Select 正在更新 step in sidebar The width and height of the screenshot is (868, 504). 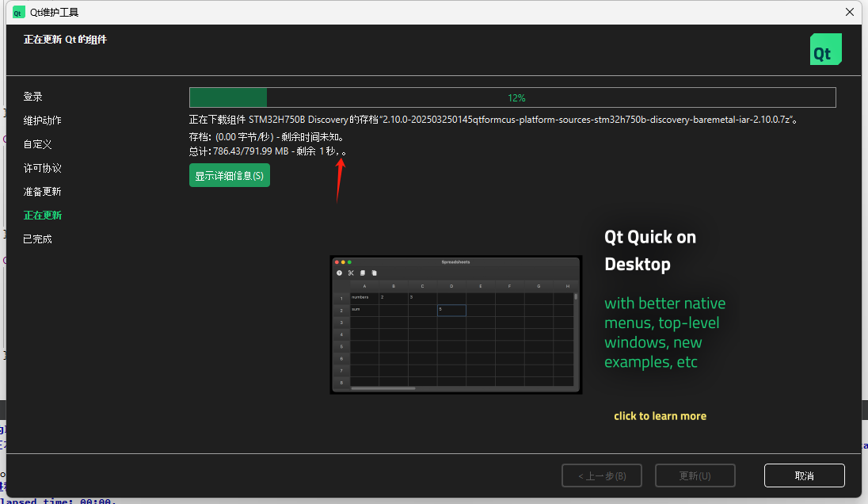[43, 216]
